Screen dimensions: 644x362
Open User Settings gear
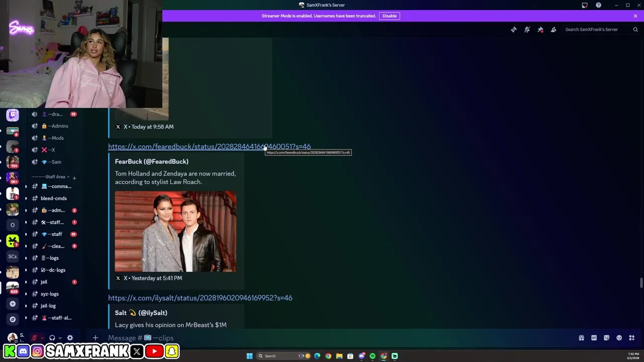[70, 338]
